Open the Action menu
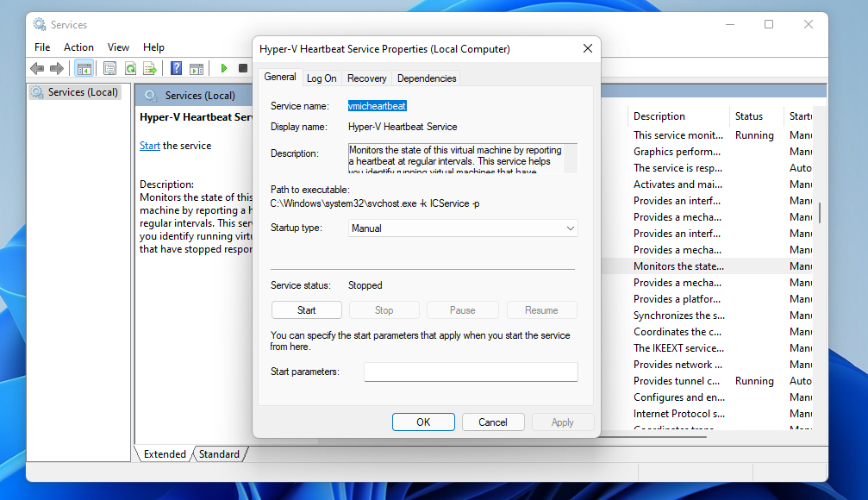Image resolution: width=868 pixels, height=500 pixels. point(78,47)
